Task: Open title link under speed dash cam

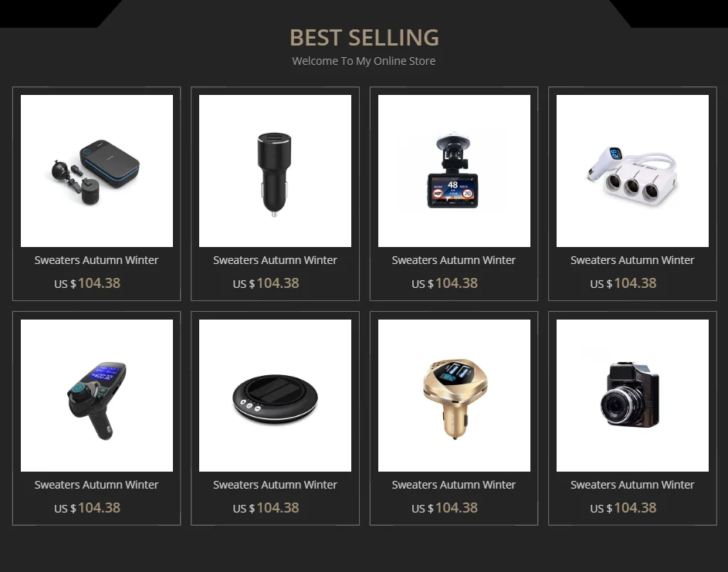Action: [x=454, y=260]
